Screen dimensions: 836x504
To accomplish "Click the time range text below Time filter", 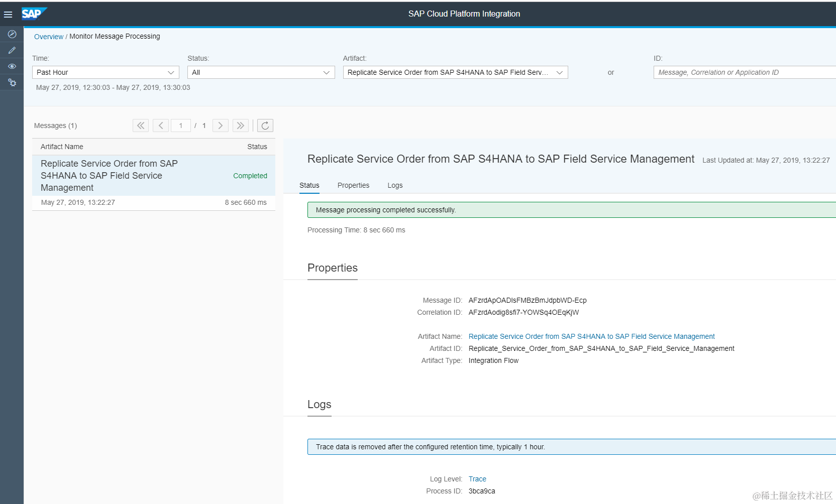I will [x=113, y=87].
